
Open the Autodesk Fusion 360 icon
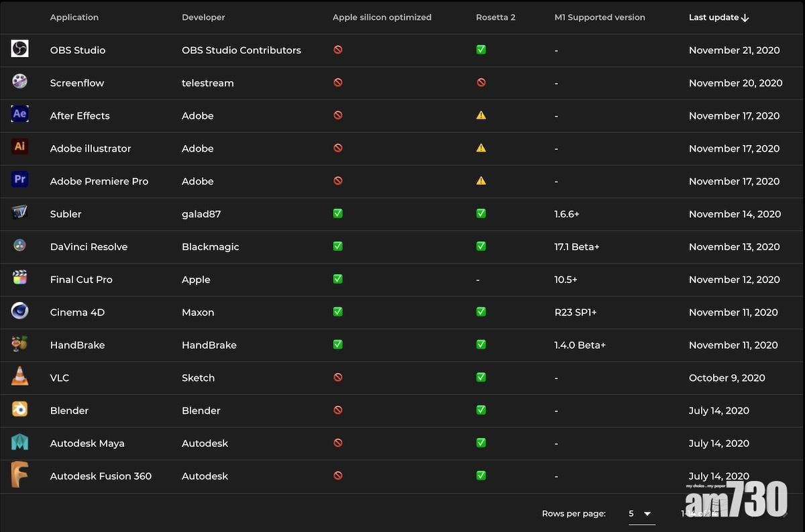[19, 475]
